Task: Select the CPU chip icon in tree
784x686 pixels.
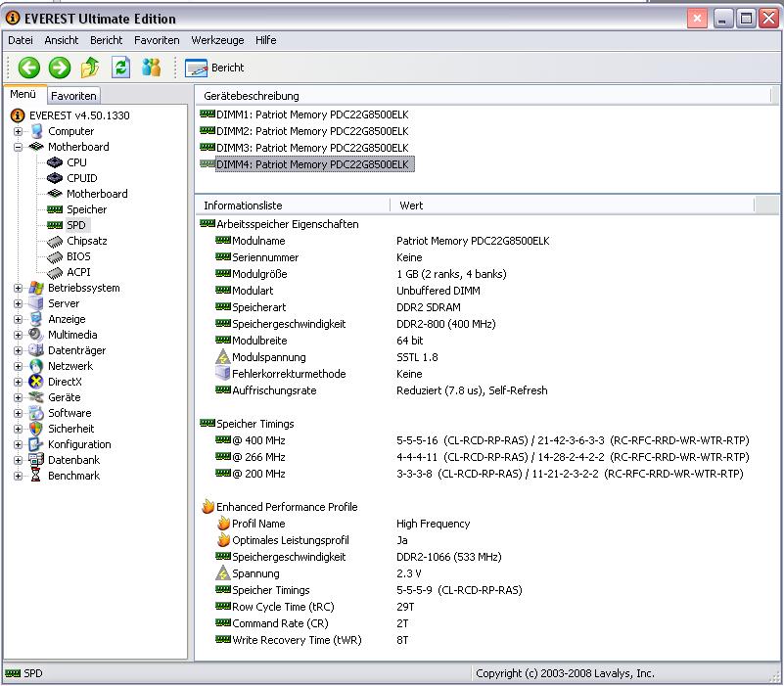Action: (55, 162)
